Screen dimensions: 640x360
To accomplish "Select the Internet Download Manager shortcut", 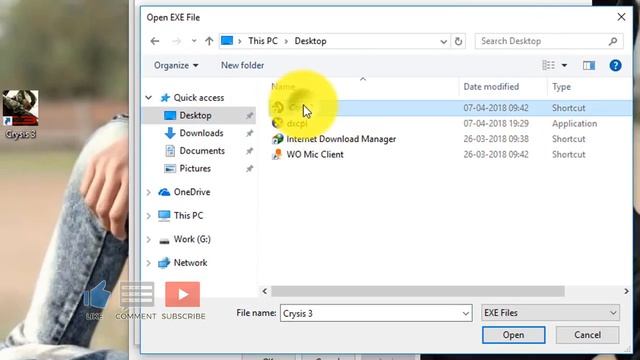I will pos(341,139).
